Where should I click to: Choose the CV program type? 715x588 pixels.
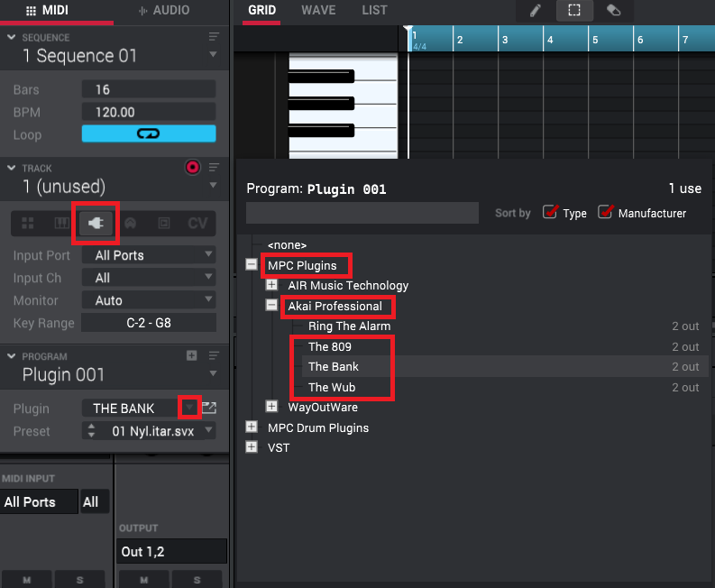click(x=197, y=223)
